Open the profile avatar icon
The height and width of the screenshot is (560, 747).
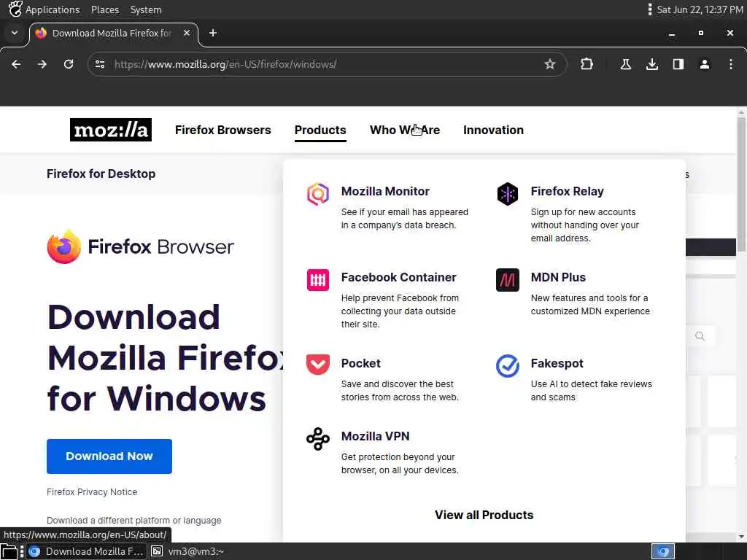(705, 64)
